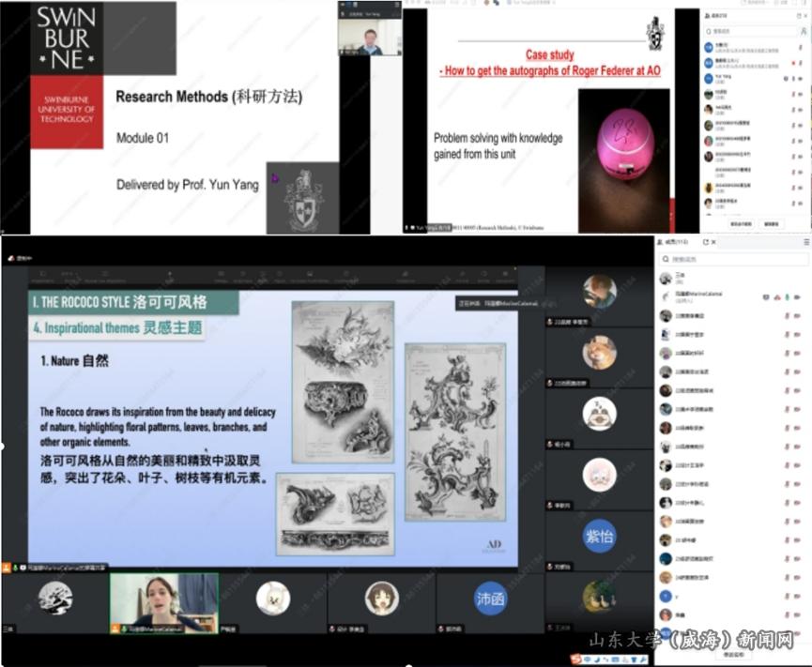Click the presenter's small webcam thumbnail above the slides
Image resolution: width=812 pixels, height=667 pixels.
point(370,36)
